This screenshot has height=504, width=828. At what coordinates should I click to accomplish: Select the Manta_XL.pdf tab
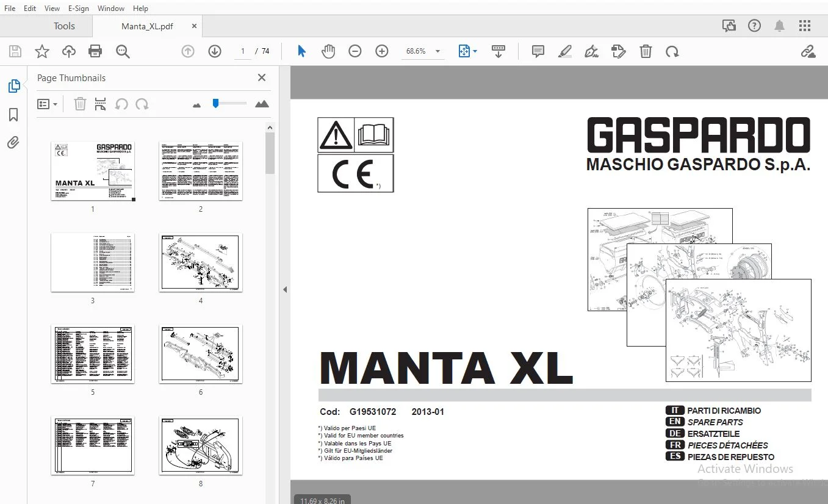click(147, 26)
